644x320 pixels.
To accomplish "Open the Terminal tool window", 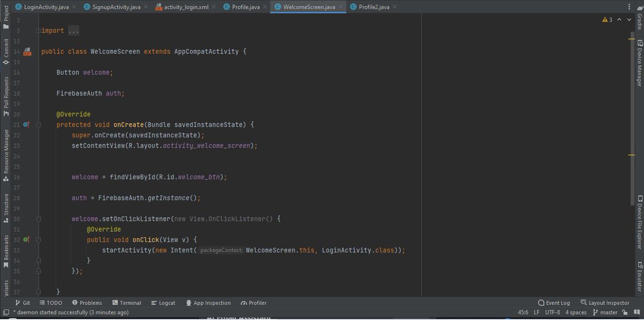I will tap(127, 303).
